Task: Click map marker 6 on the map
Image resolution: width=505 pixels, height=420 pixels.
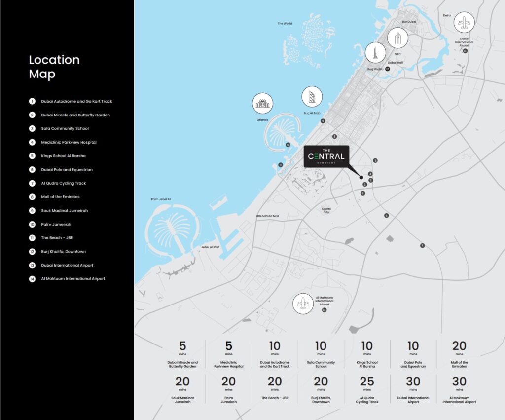Action: point(386,215)
